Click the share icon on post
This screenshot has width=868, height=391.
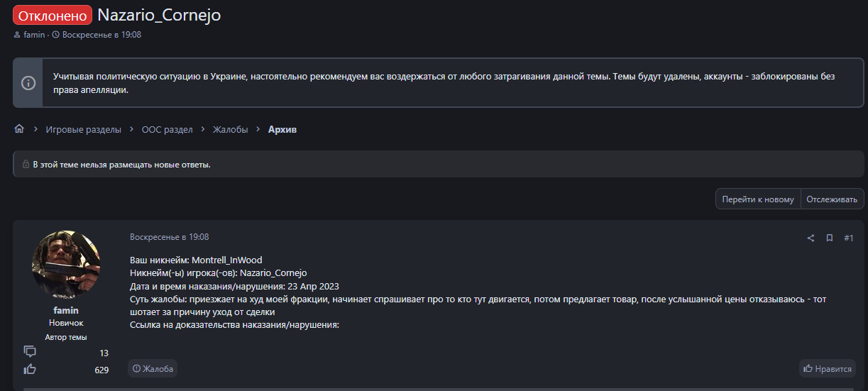click(x=811, y=238)
